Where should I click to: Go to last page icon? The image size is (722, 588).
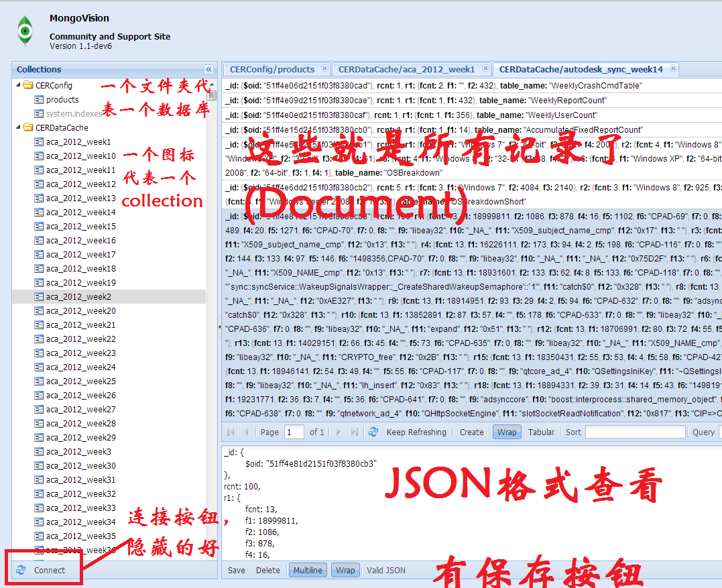click(x=354, y=432)
